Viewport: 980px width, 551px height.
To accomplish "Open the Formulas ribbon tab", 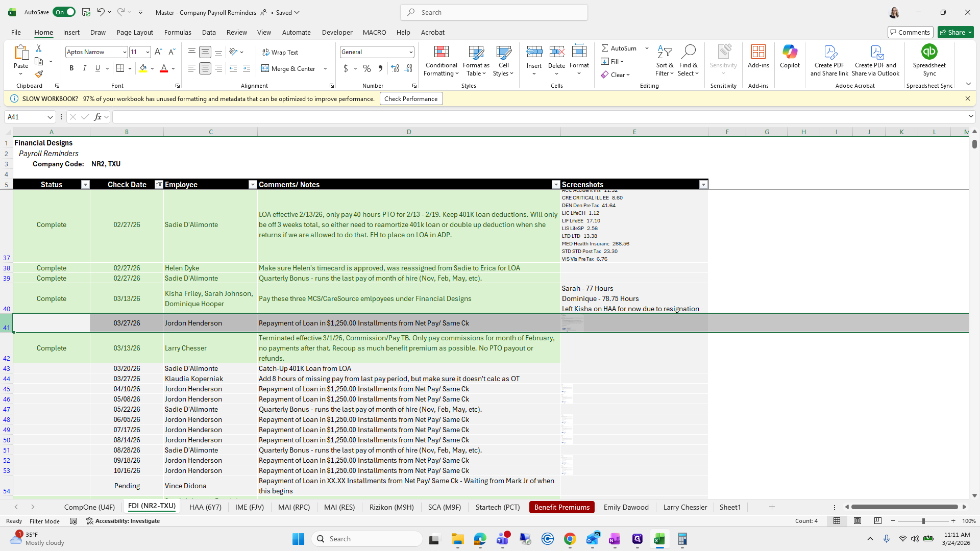I will [x=178, y=32].
